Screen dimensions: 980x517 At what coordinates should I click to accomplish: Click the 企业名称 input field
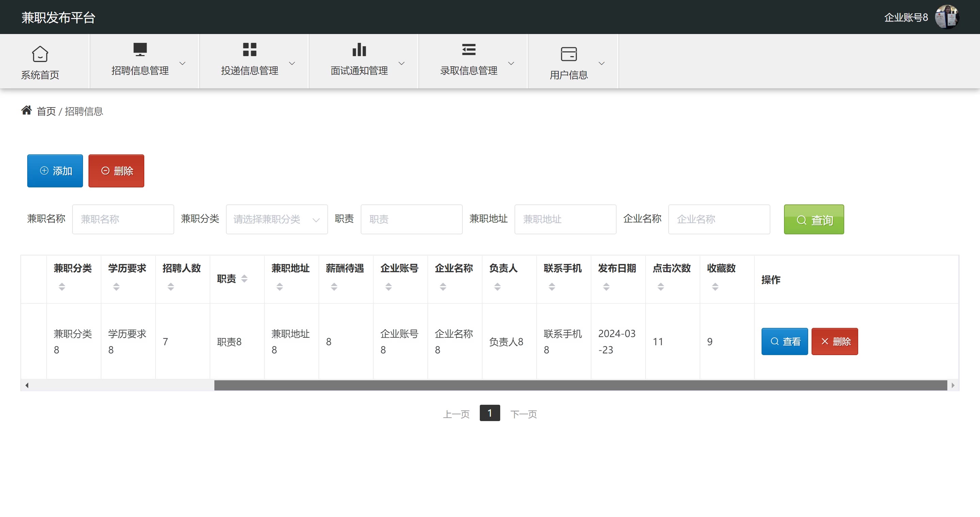click(719, 219)
